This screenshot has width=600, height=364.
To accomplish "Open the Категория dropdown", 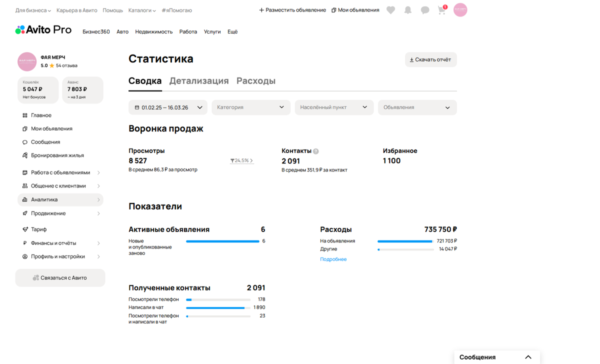I will pyautogui.click(x=250, y=107).
